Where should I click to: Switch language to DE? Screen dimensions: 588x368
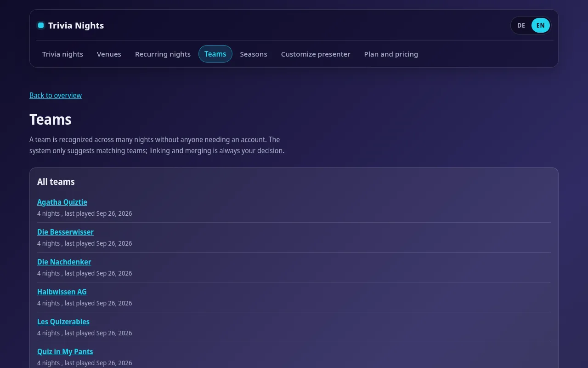click(x=521, y=25)
